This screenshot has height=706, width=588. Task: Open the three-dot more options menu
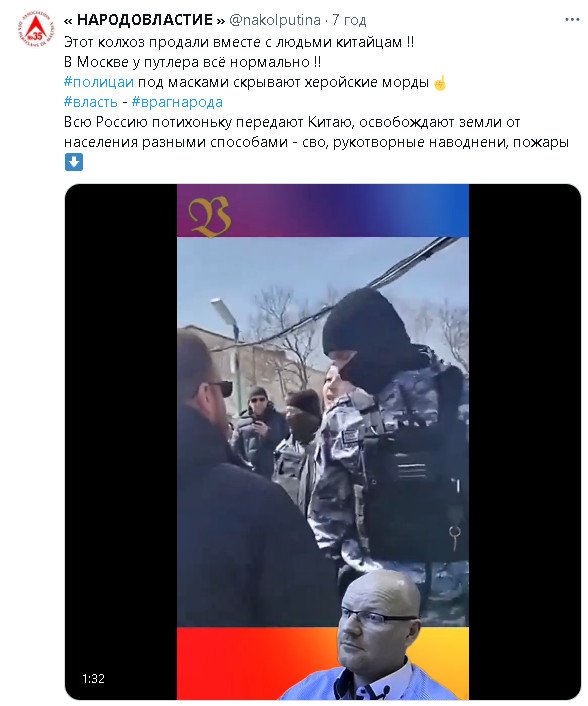[x=572, y=20]
